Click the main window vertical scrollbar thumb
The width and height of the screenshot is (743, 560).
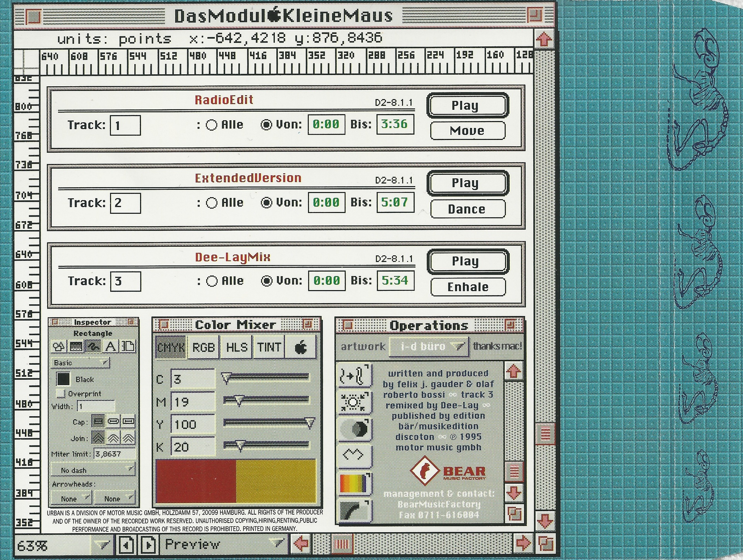545,434
